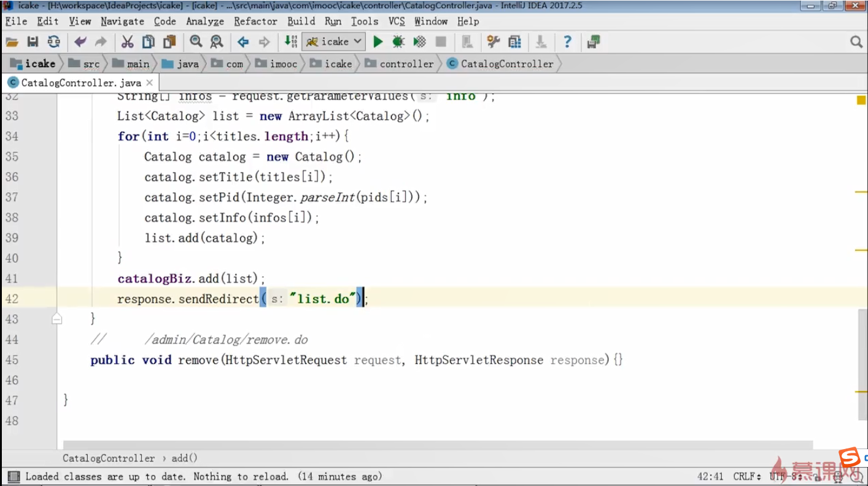Screen dimensions: 868x486
Task: Click the Open folder icon in the toolbar
Action: [12, 42]
